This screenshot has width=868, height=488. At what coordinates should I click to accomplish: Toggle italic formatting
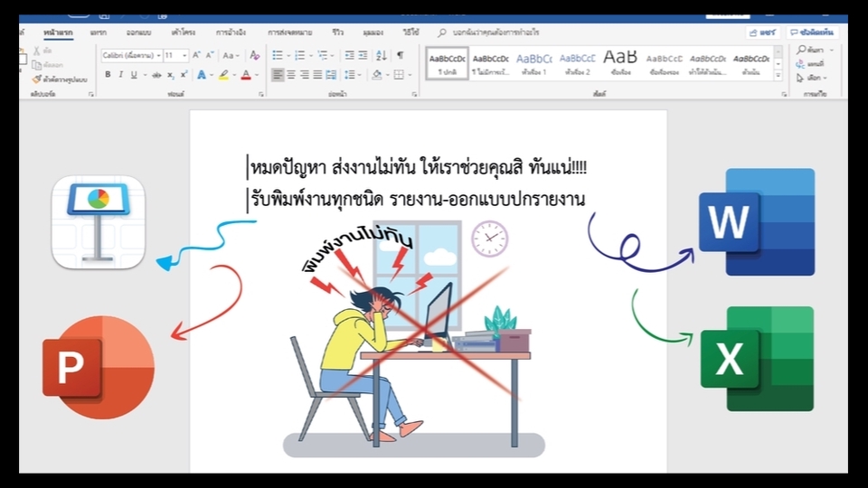(x=120, y=75)
